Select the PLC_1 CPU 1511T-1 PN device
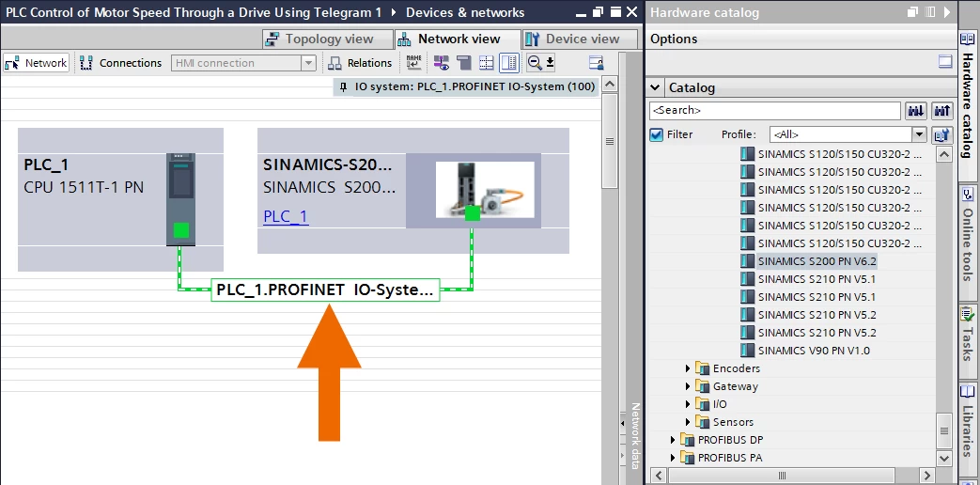The width and height of the screenshot is (980, 485). point(120,199)
